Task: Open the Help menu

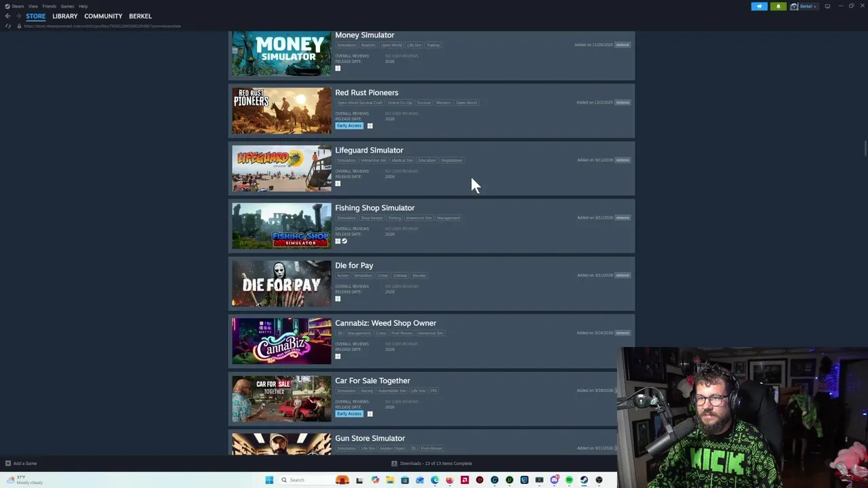Action: coord(83,6)
